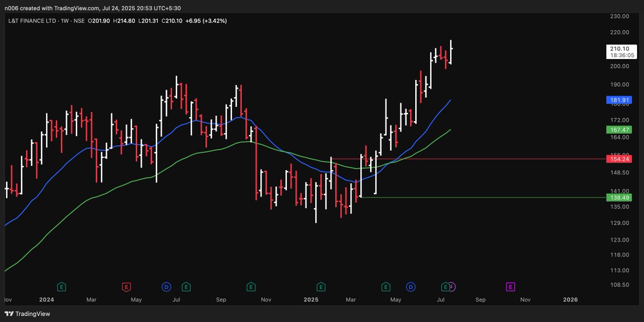Viewport: 644px width, 322px height.
Task: Click the 123.00 price axis label
Action: pyautogui.click(x=620, y=240)
